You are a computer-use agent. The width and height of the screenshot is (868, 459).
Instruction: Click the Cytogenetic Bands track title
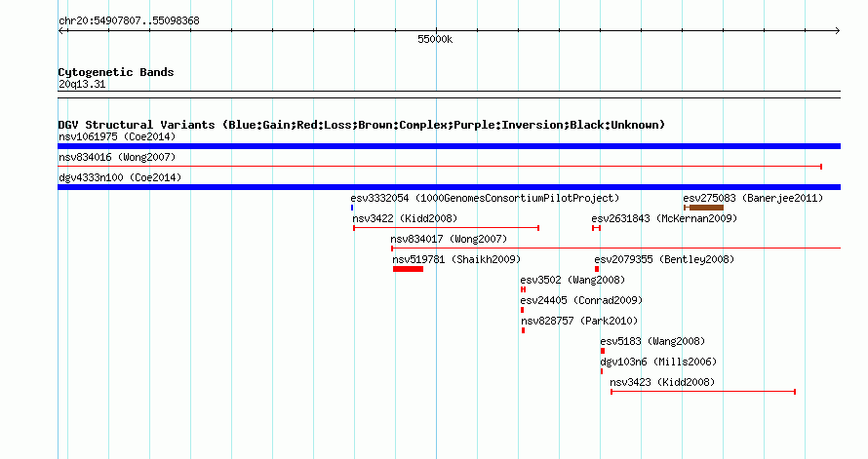(116, 72)
